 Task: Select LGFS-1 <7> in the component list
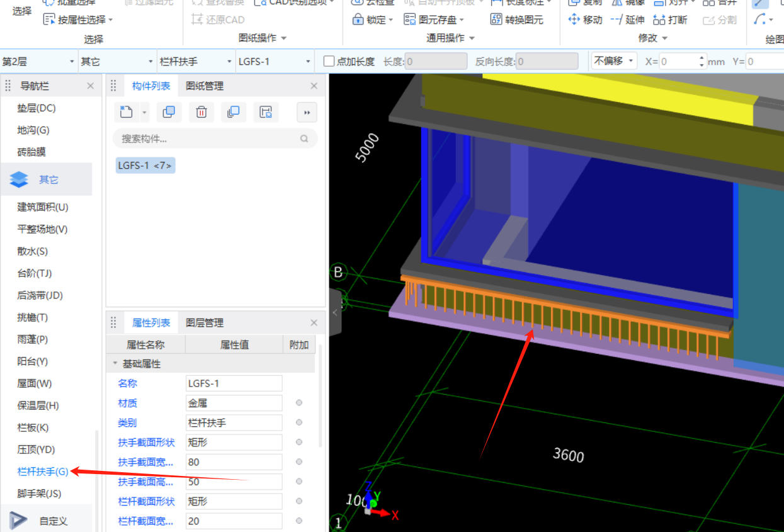click(x=145, y=166)
